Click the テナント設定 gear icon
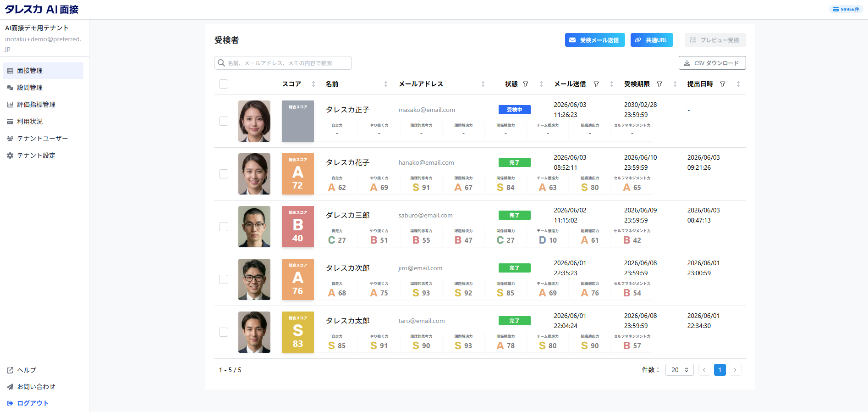Image resolution: width=868 pixels, height=412 pixels. click(x=10, y=156)
